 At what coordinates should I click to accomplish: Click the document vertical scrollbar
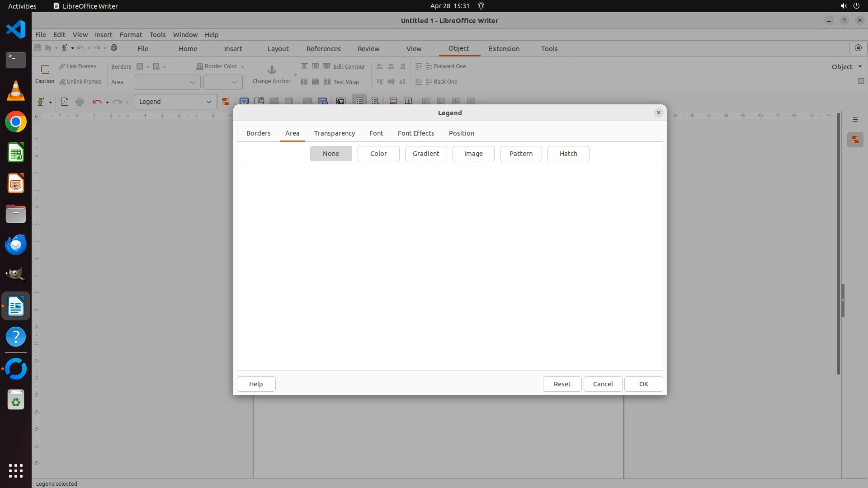tap(838, 244)
